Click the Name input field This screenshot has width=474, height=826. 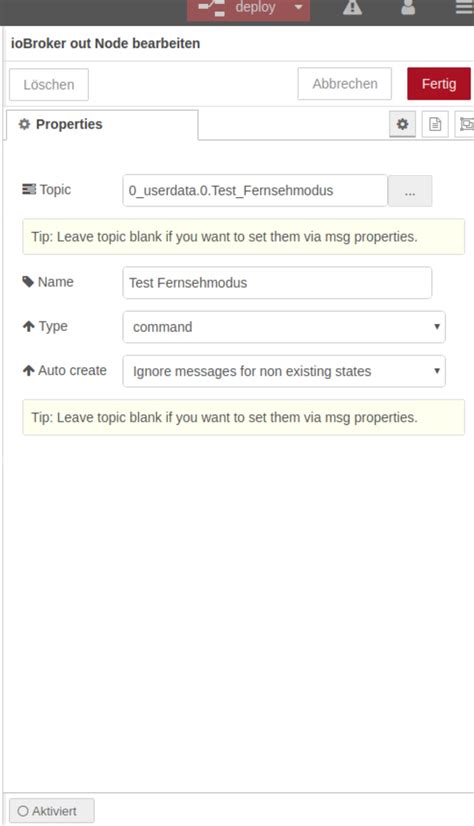click(x=277, y=283)
